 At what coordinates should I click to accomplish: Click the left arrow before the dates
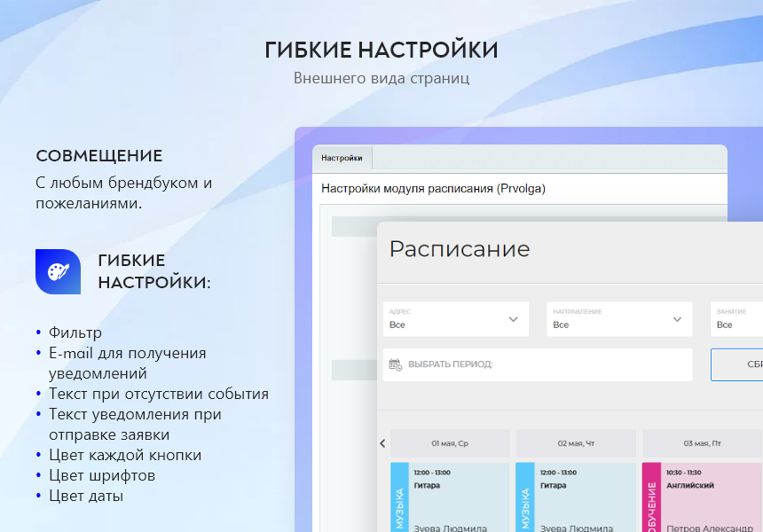click(x=382, y=443)
